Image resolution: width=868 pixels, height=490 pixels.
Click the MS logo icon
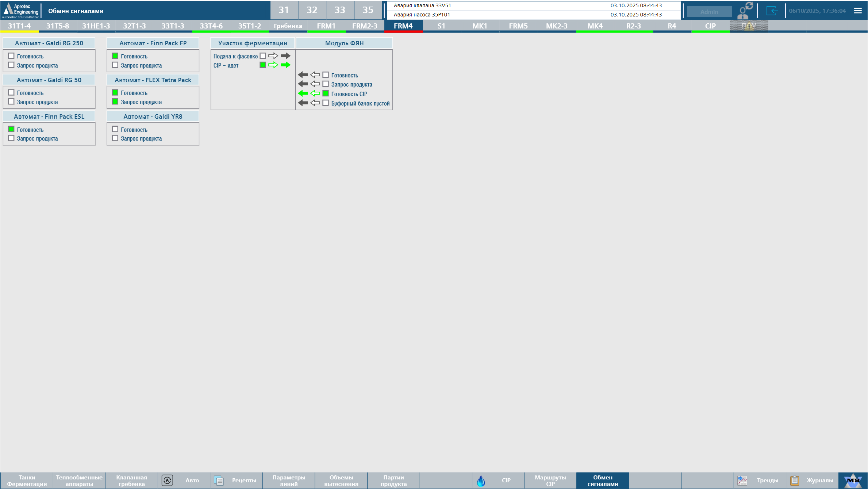coord(853,481)
